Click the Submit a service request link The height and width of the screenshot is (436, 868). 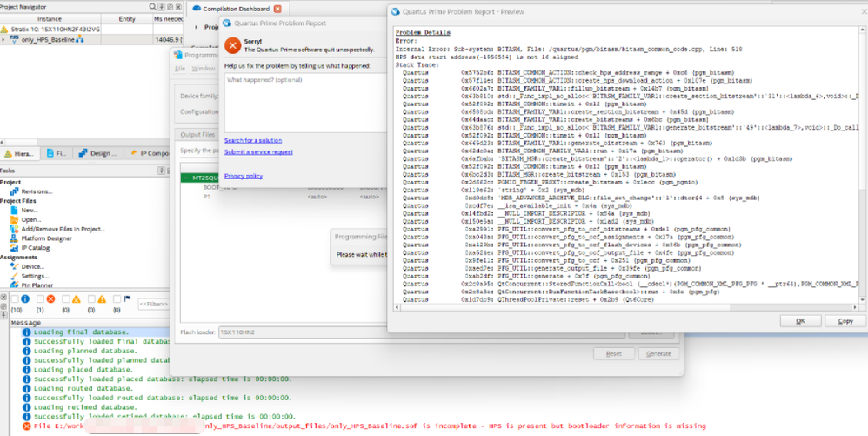pyautogui.click(x=258, y=151)
